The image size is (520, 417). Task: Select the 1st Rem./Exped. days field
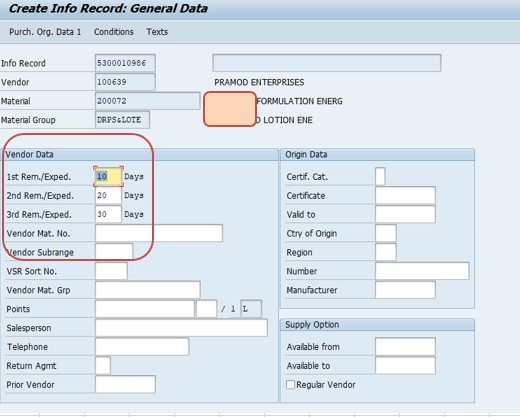108,176
